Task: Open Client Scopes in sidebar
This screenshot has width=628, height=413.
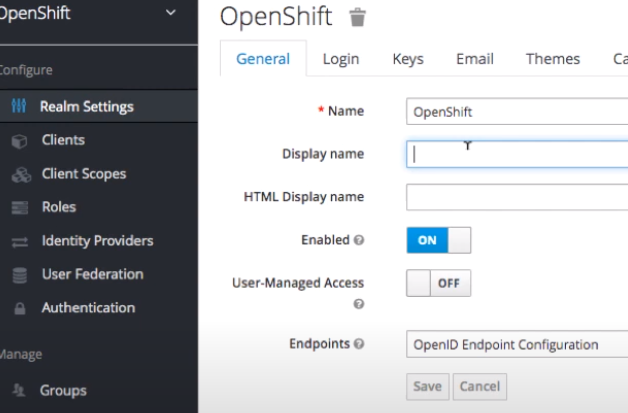Action: 84,174
